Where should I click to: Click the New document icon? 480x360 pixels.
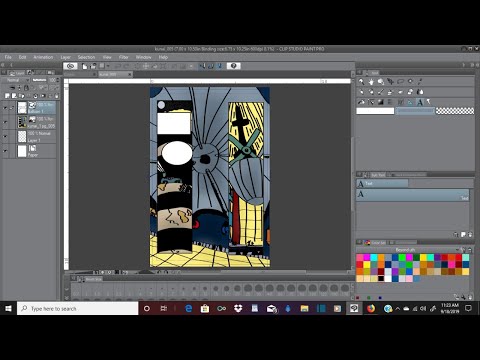(x=85, y=66)
